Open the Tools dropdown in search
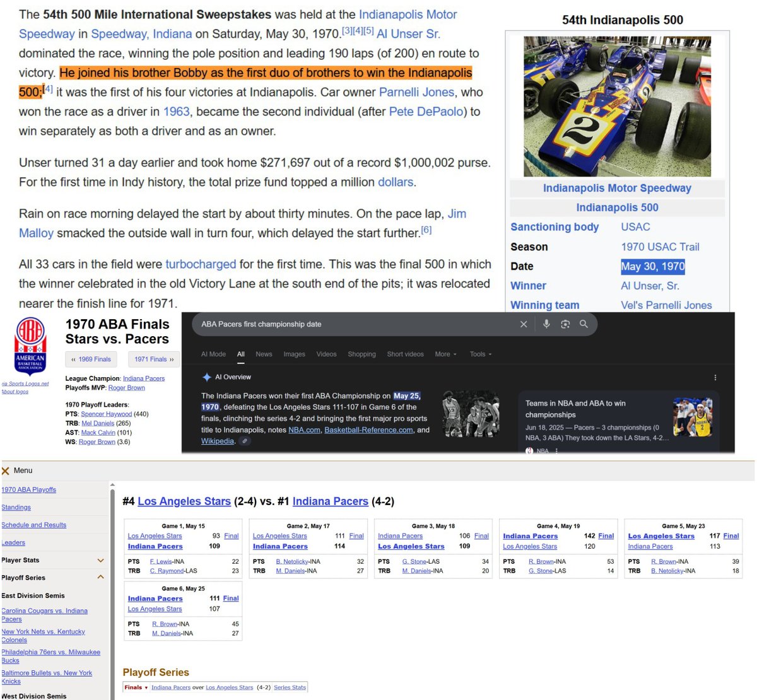This screenshot has height=700, width=757. pos(481,354)
